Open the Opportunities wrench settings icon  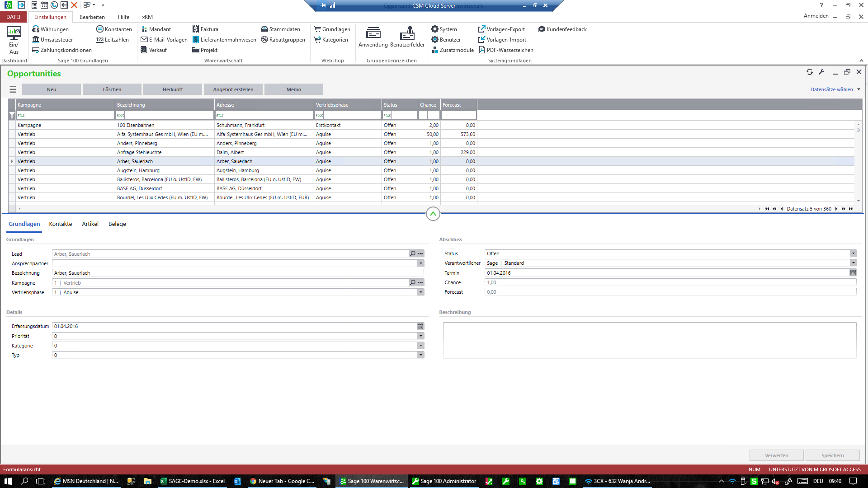(821, 72)
